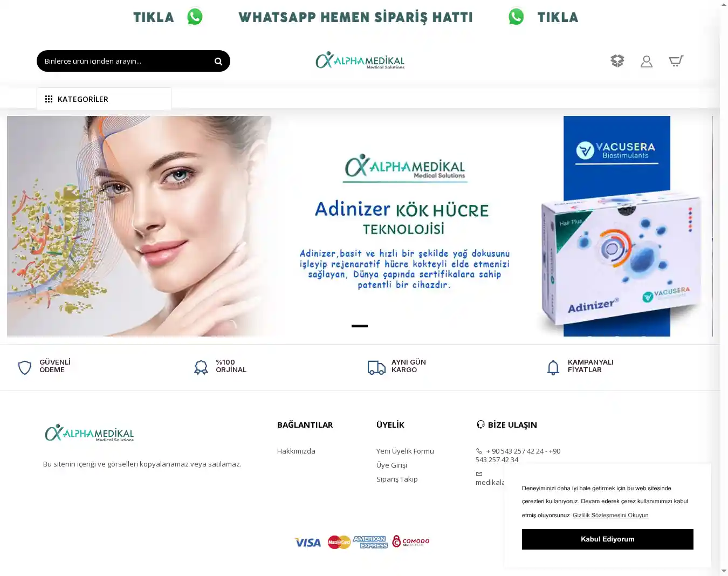728x576 pixels.
Task: Click the secure payment shield icon
Action: tap(25, 368)
